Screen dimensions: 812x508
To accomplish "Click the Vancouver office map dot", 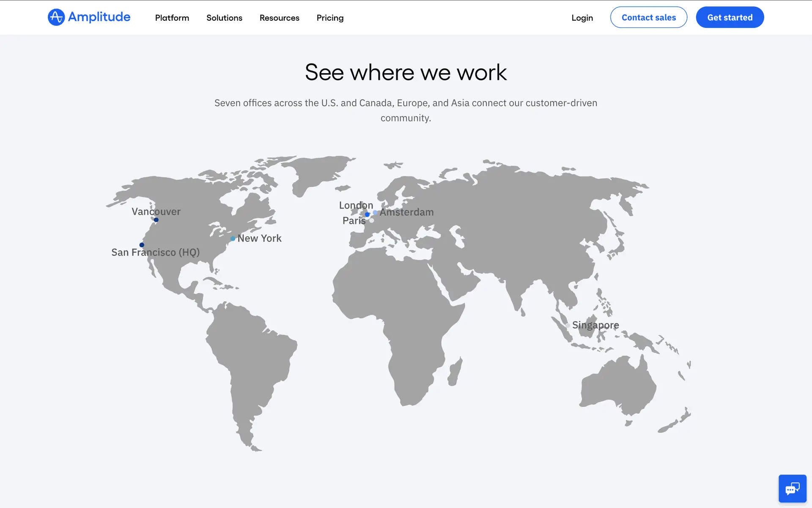I will point(156,220).
